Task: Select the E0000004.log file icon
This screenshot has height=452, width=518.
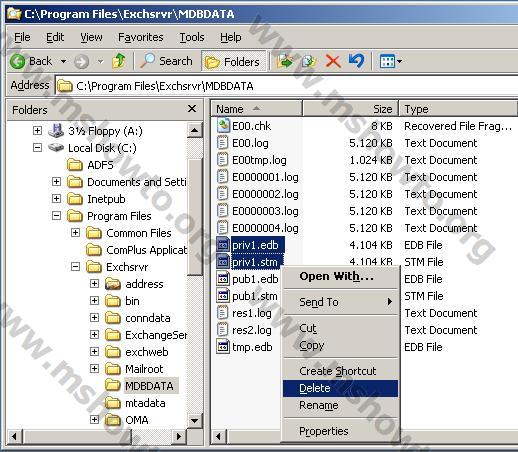Action: [223, 228]
